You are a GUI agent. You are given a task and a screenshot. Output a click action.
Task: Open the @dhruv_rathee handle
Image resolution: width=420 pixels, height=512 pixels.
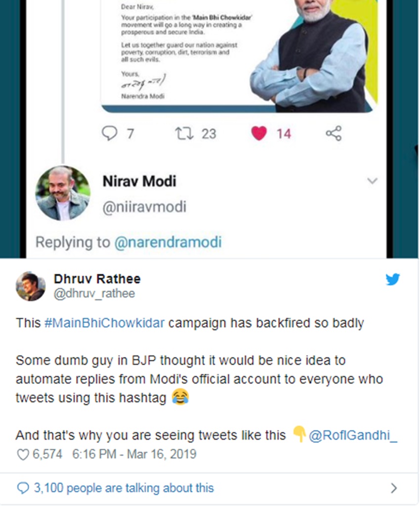click(94, 294)
